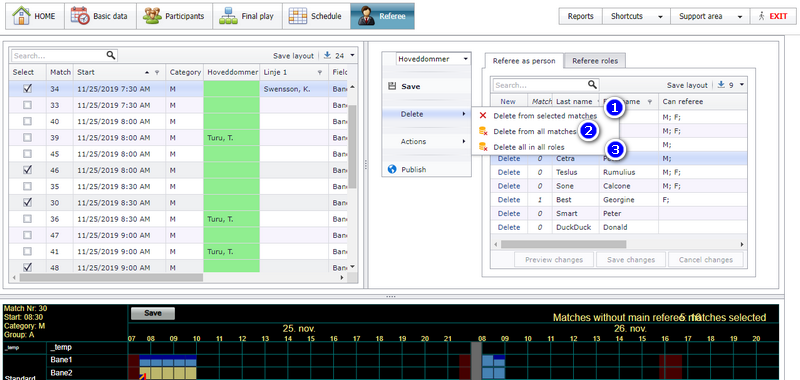Viewport: 800px width, 380px height.
Task: Click magnifier icon in referee search box
Action: [x=592, y=85]
